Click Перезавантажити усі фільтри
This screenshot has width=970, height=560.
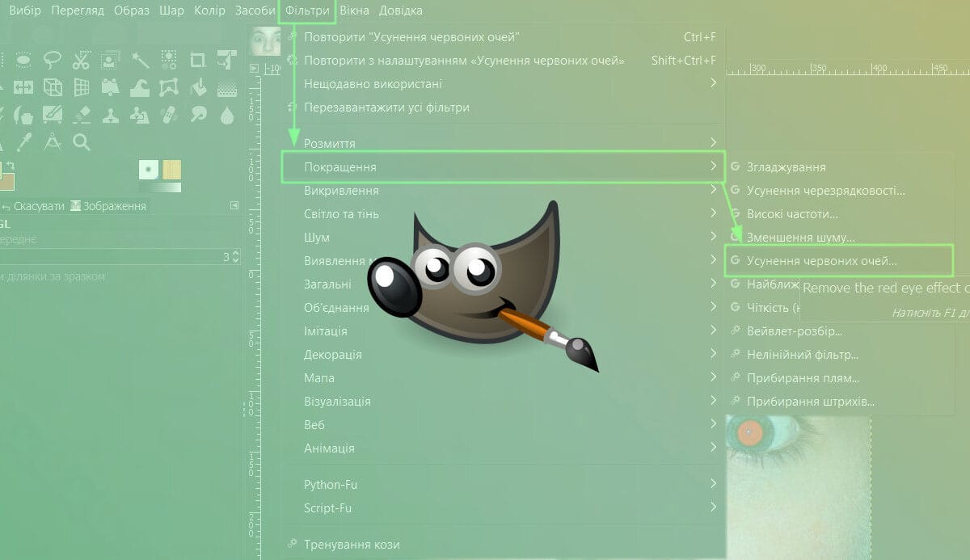[x=386, y=107]
